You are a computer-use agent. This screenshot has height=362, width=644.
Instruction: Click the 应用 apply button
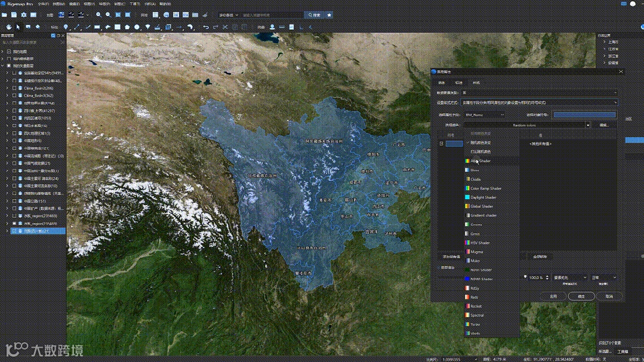point(553,296)
